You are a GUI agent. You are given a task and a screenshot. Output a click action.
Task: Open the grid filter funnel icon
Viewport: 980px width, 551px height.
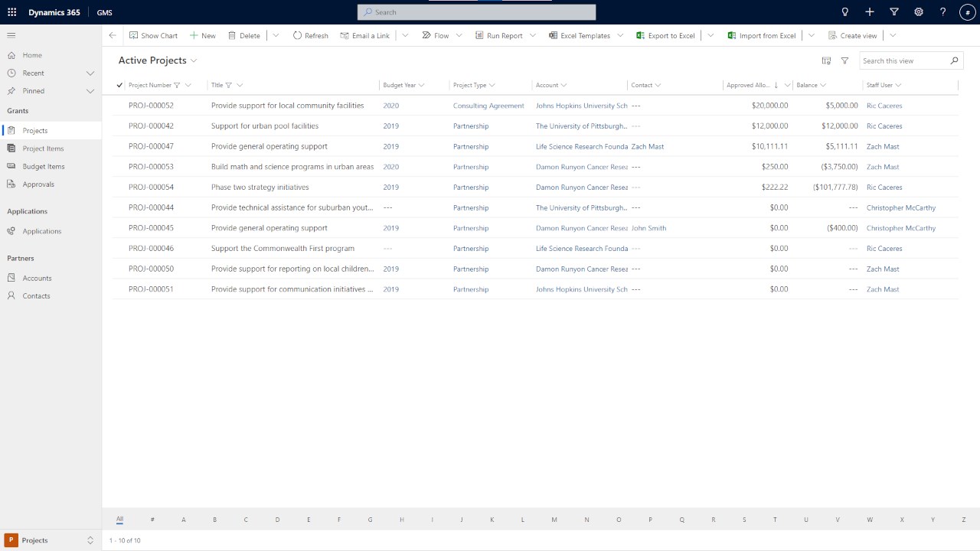pos(844,60)
